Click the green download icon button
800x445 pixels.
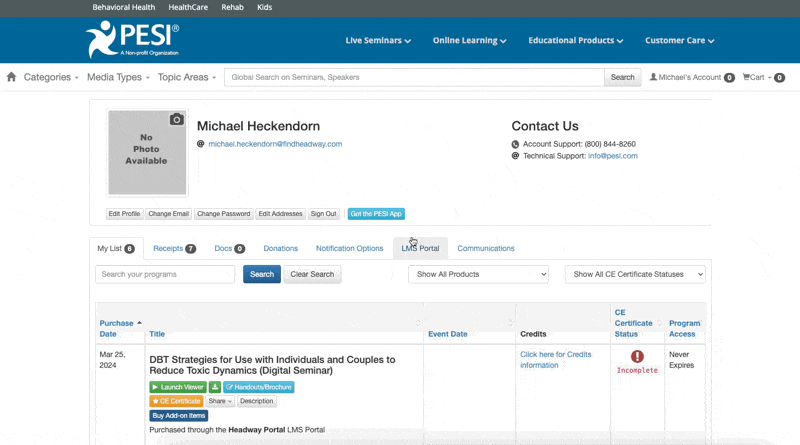click(215, 387)
